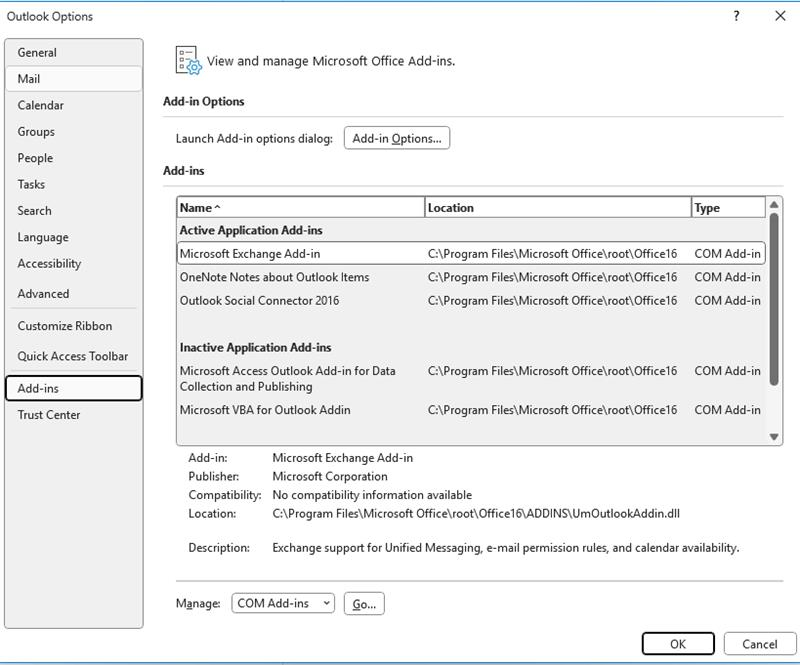Cancel the Outlook Options dialog

760,644
